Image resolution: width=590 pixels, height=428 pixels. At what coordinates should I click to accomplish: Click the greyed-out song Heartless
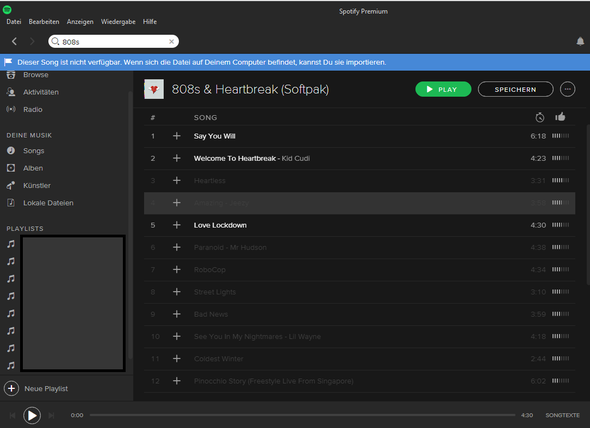point(210,181)
